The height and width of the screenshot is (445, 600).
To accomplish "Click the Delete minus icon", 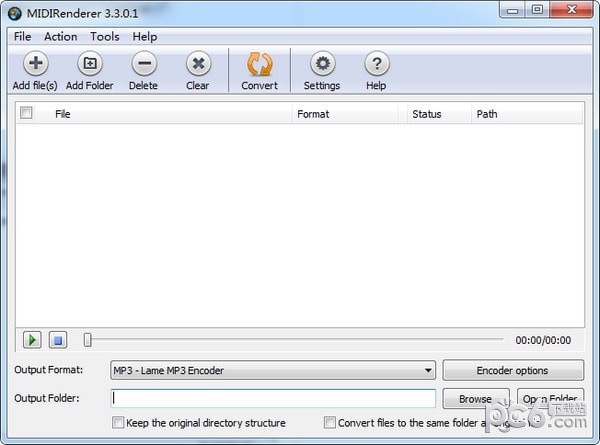I will tap(144, 64).
